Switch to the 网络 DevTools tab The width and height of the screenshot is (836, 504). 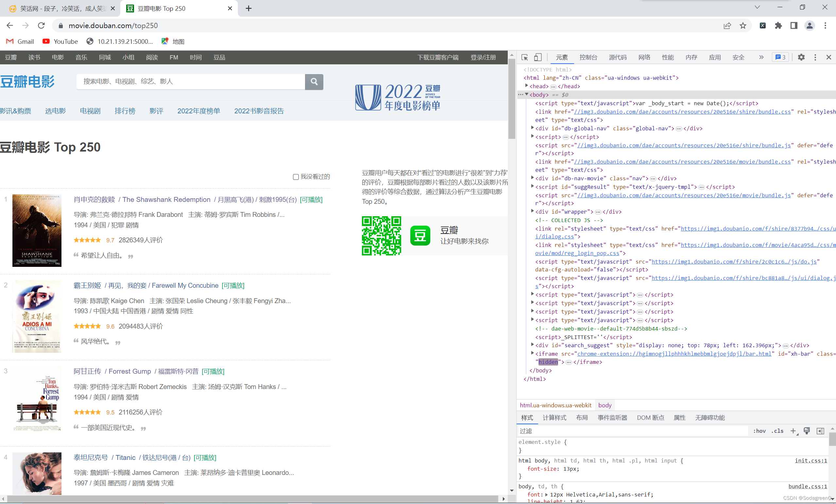coord(644,57)
